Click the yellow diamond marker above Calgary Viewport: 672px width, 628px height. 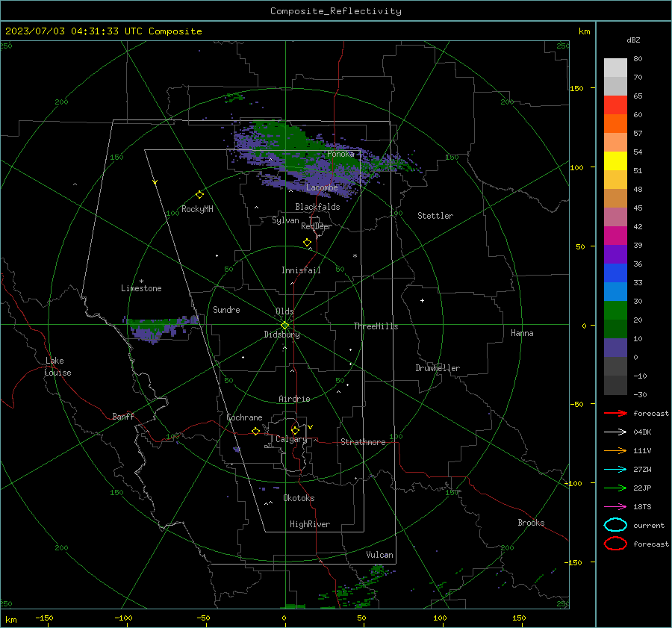[295, 430]
